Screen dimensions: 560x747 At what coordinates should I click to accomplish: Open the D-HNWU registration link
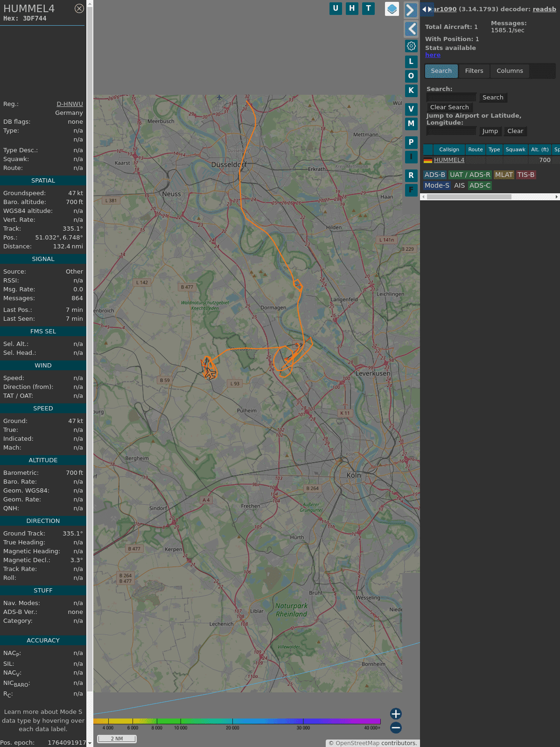tap(70, 104)
